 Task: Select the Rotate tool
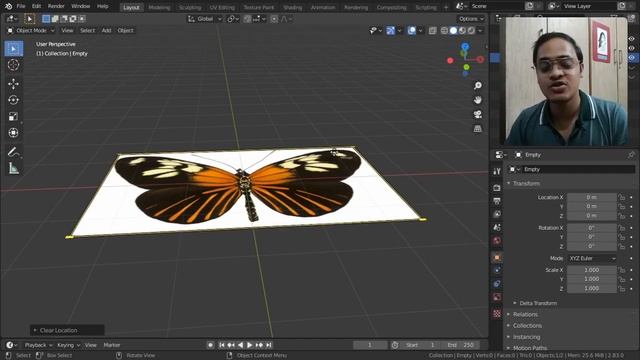(x=13, y=100)
